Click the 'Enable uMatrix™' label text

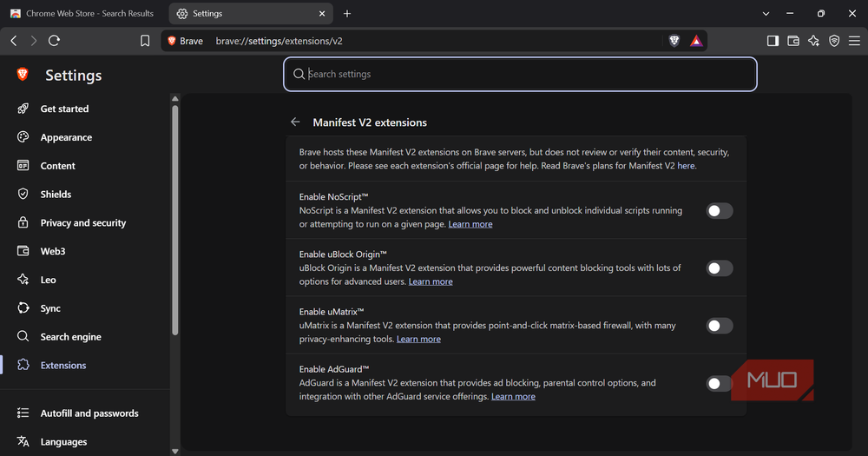pos(331,312)
